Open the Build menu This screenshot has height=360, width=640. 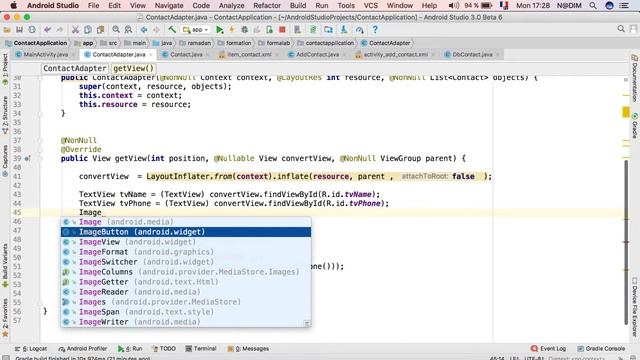tap(298, 5)
